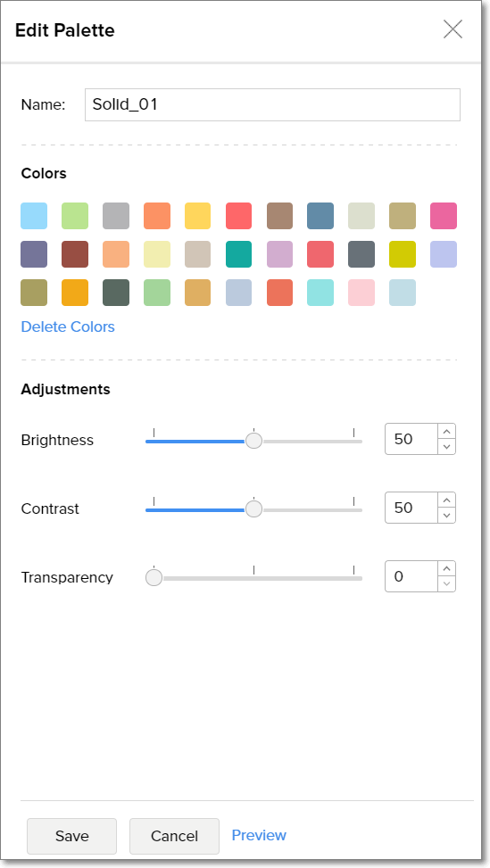
Task: Pick the bright orange swatch in third row
Action: 75,293
